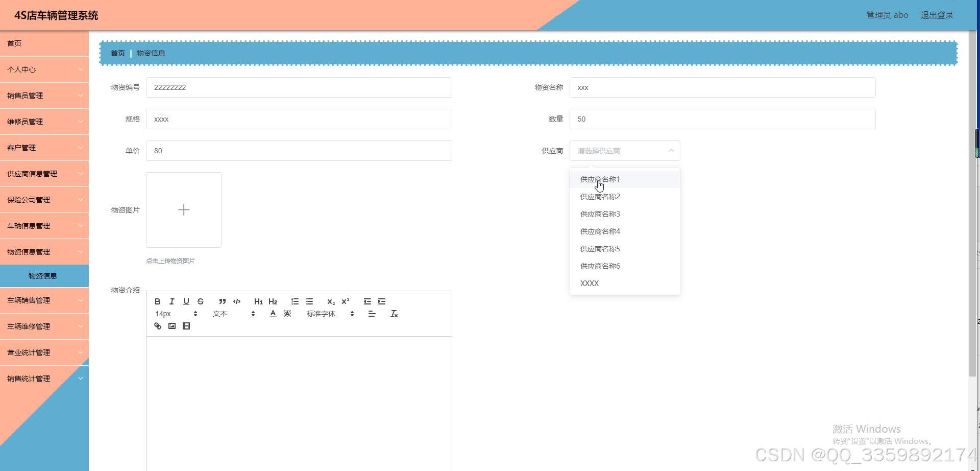Viewport: 980px width, 471px height.
Task: Go to 首页 in the sidebar
Action: pyautogui.click(x=44, y=43)
